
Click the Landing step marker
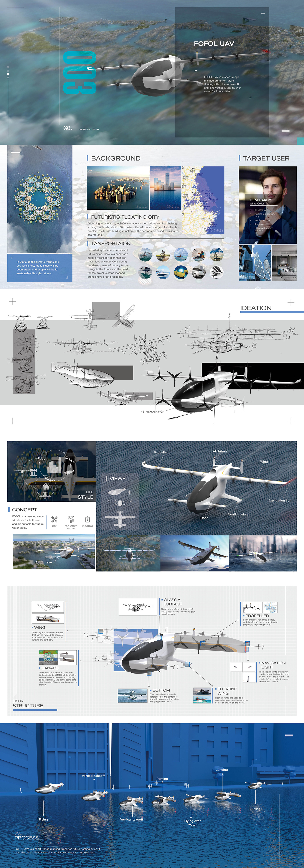pyautogui.click(x=222, y=770)
